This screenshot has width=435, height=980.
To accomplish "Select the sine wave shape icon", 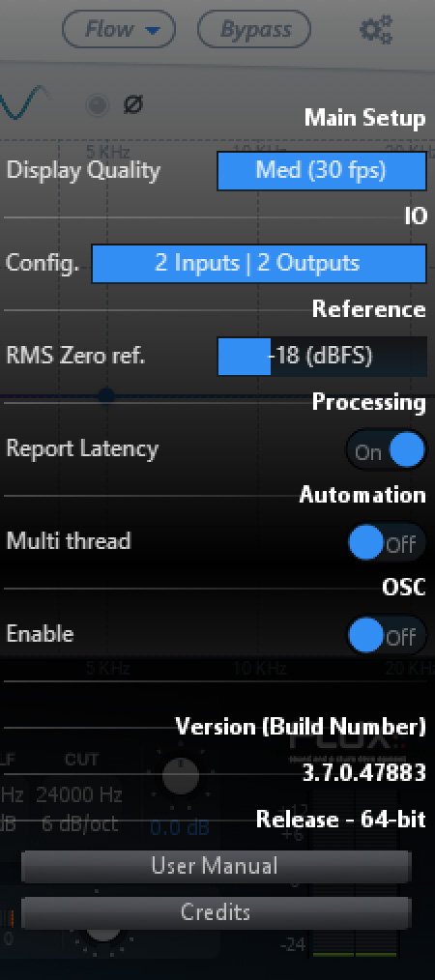I will pyautogui.click(x=25, y=102).
